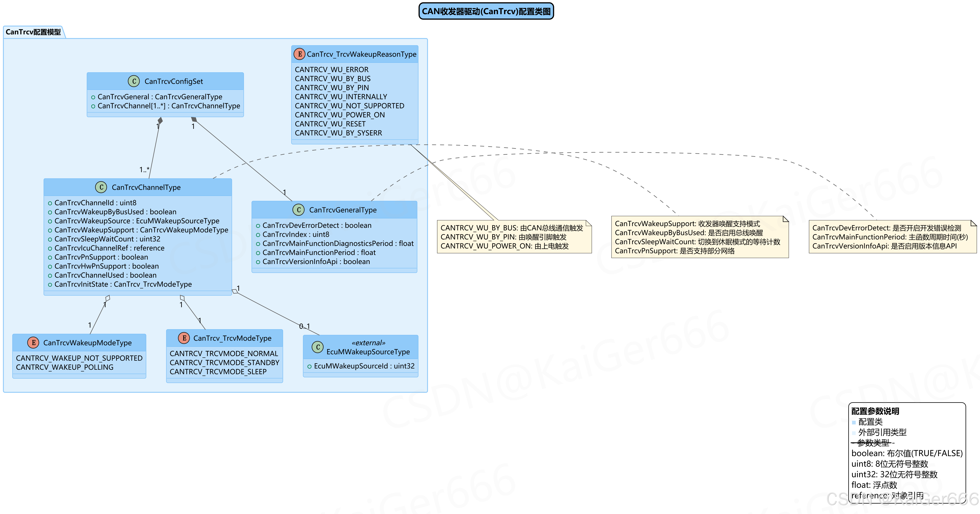980x514 pixels.
Task: Click legend line boolean: 布尔值(TRUE/FALSE)
Action: pos(907,453)
